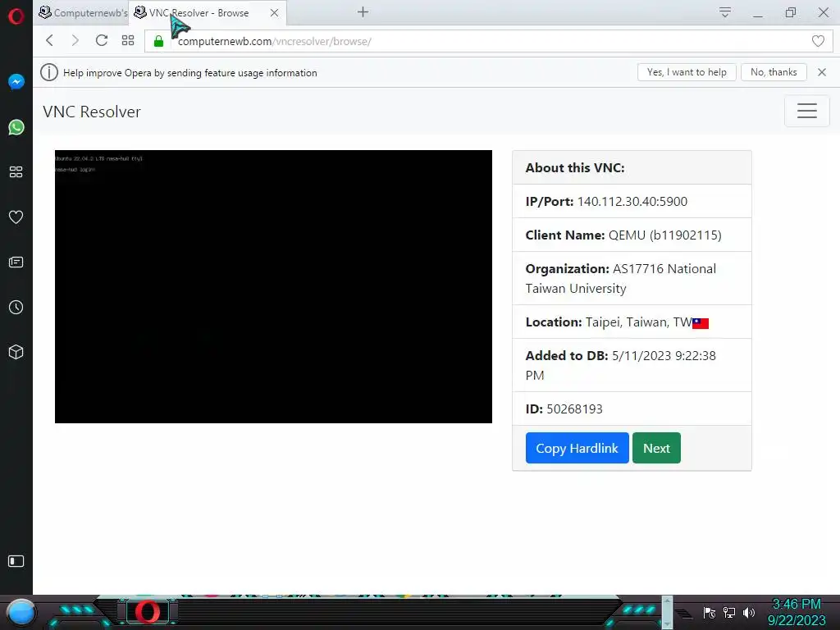The width and height of the screenshot is (840, 630).
Task: Click the Location Taipei, Taiwan text
Action: (x=609, y=322)
